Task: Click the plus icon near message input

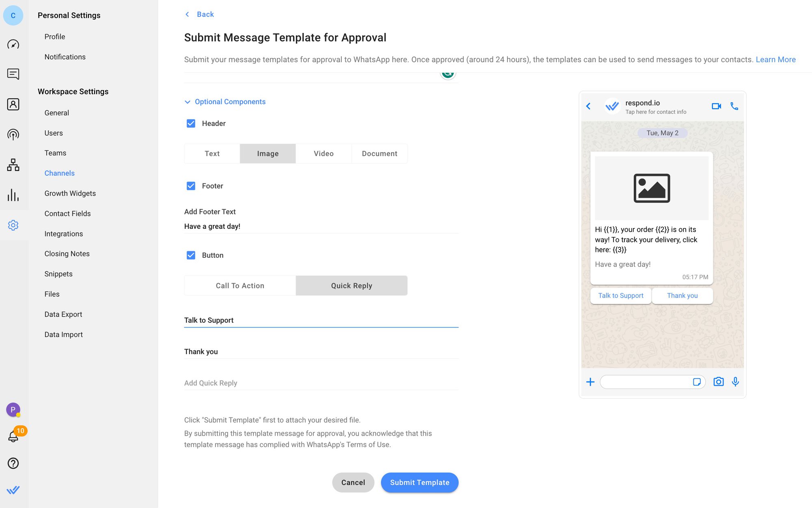Action: coord(590,382)
